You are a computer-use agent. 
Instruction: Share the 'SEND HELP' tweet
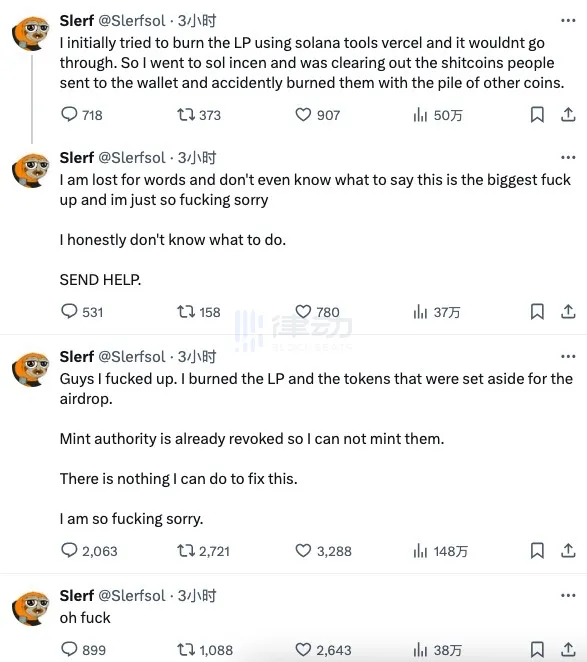tap(568, 312)
